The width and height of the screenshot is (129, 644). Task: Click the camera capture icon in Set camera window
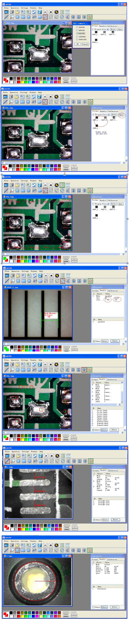pos(12,12)
